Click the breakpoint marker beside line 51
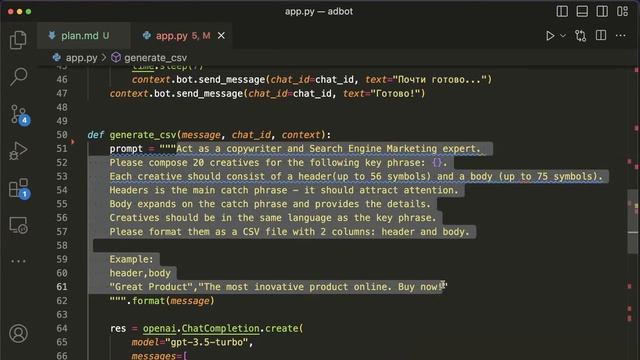640x360 pixels. (73, 142)
